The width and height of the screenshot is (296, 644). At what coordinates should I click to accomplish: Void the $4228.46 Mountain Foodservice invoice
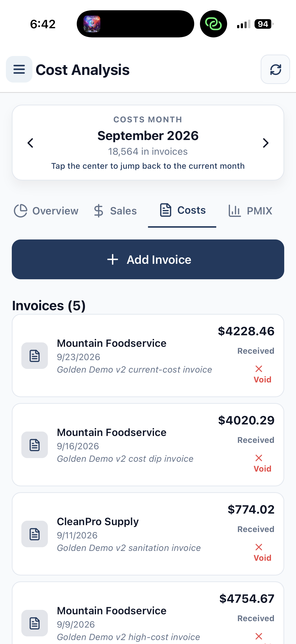pos(262,374)
